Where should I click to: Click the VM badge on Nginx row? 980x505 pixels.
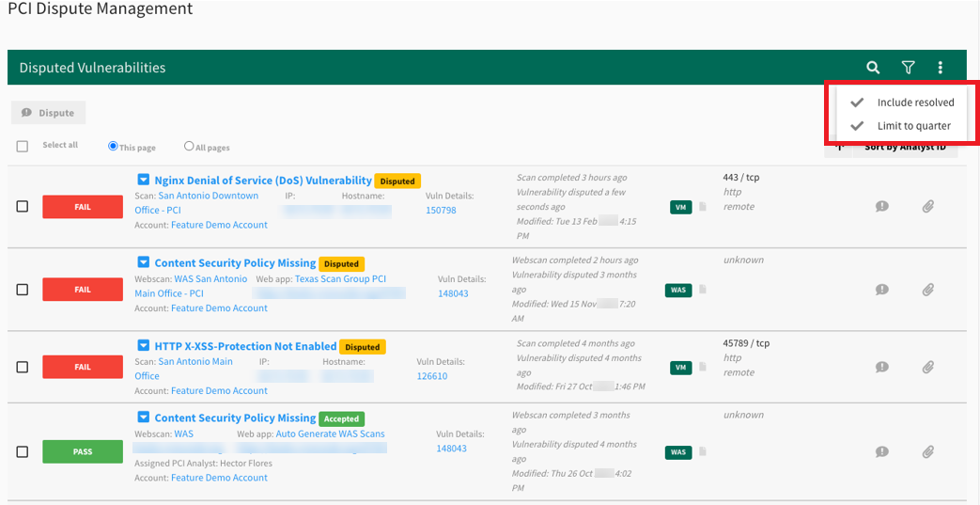(x=680, y=207)
